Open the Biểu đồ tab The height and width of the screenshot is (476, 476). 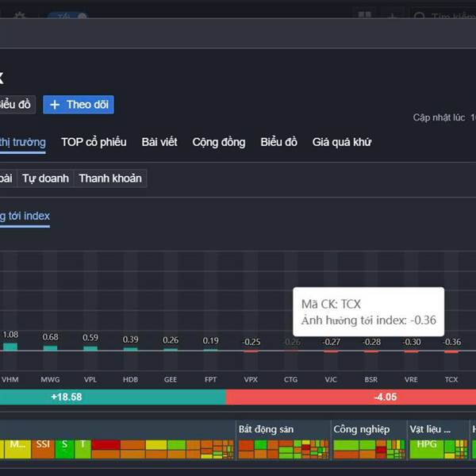coord(279,142)
